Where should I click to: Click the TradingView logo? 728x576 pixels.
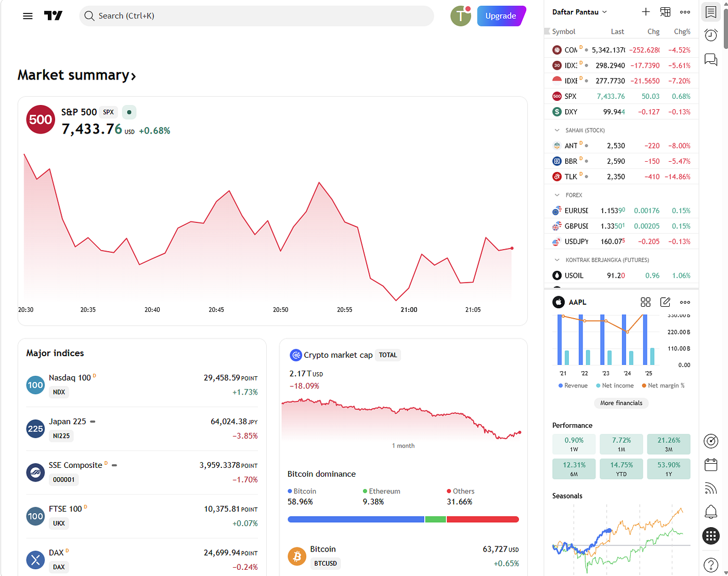[53, 16]
